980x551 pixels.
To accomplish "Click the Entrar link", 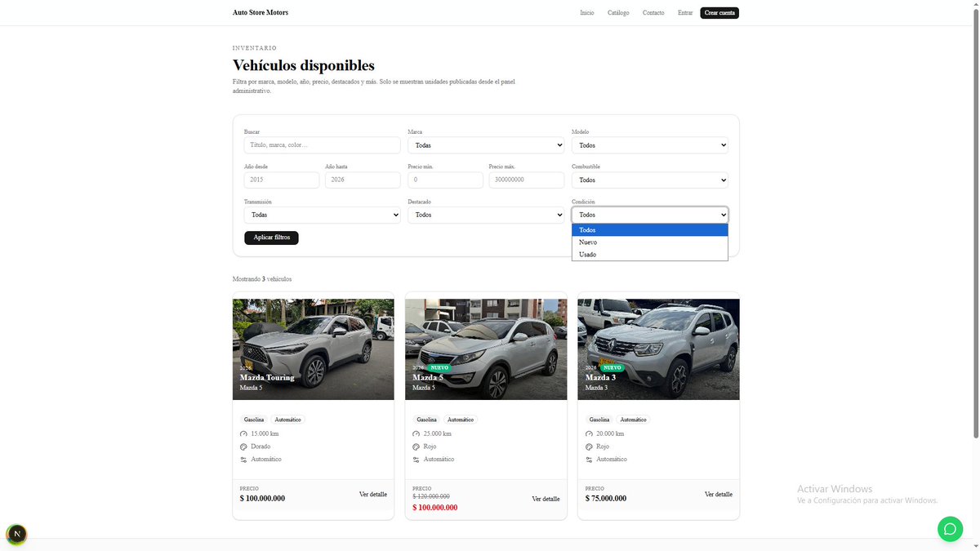I will 685,13.
